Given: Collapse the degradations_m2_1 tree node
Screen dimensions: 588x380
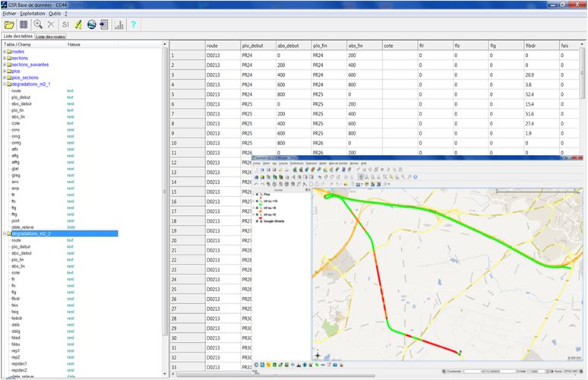Looking at the screenshot, I should (4, 84).
